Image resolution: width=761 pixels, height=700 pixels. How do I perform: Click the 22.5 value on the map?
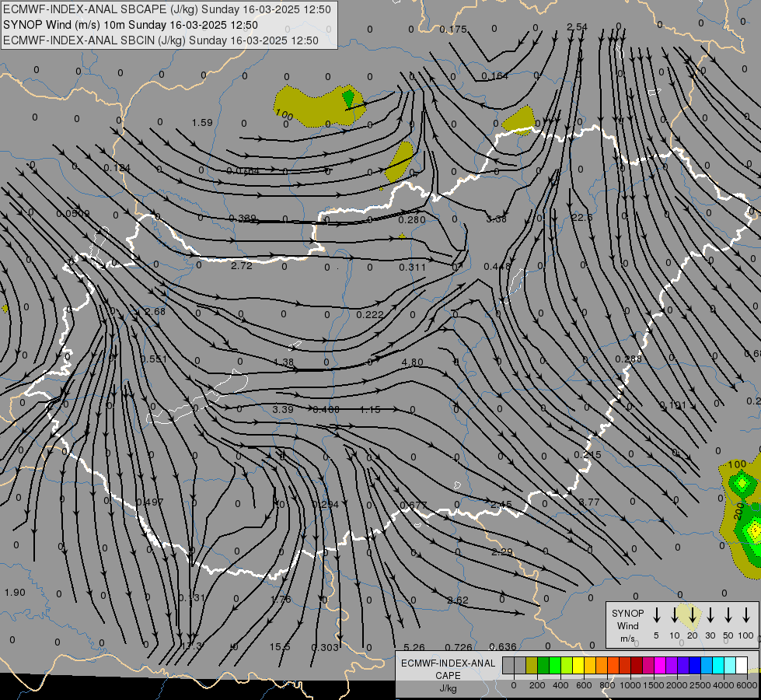[582, 217]
